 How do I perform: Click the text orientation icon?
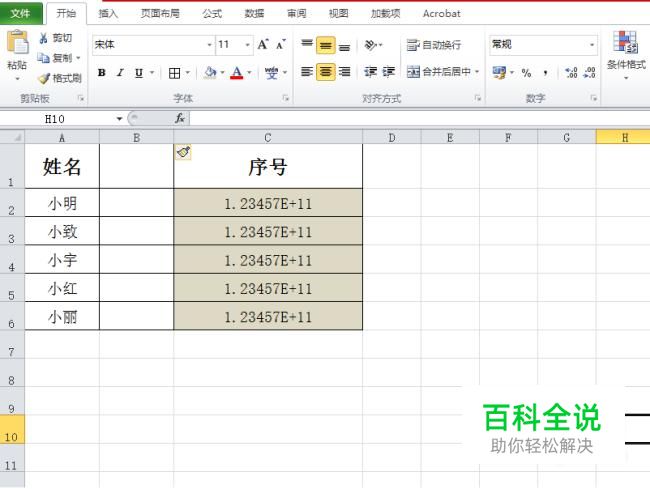coord(371,45)
